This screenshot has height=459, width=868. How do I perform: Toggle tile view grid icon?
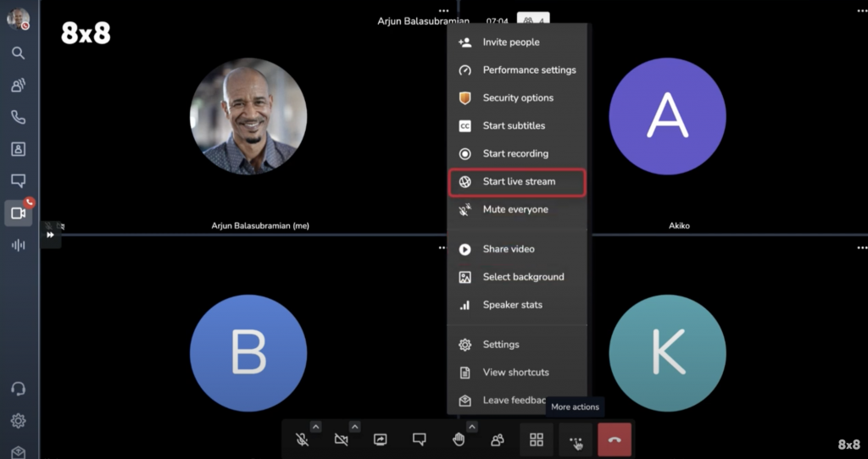pos(537,440)
